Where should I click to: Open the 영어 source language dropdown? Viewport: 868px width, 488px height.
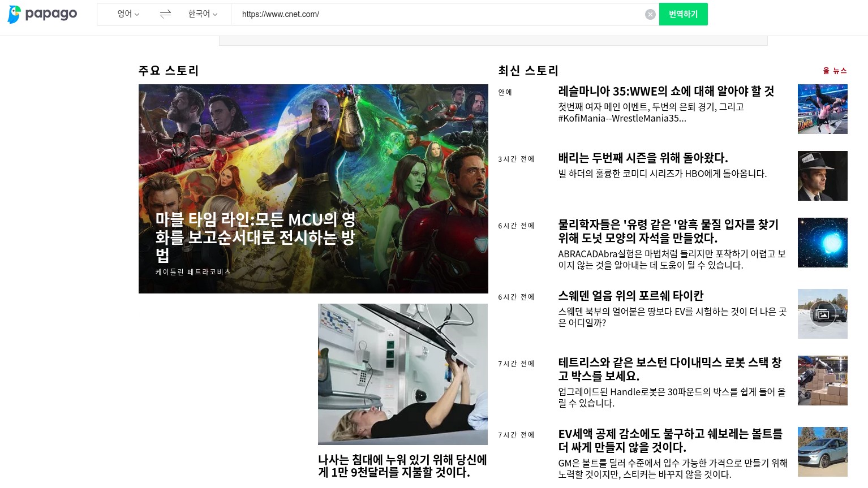pos(128,14)
